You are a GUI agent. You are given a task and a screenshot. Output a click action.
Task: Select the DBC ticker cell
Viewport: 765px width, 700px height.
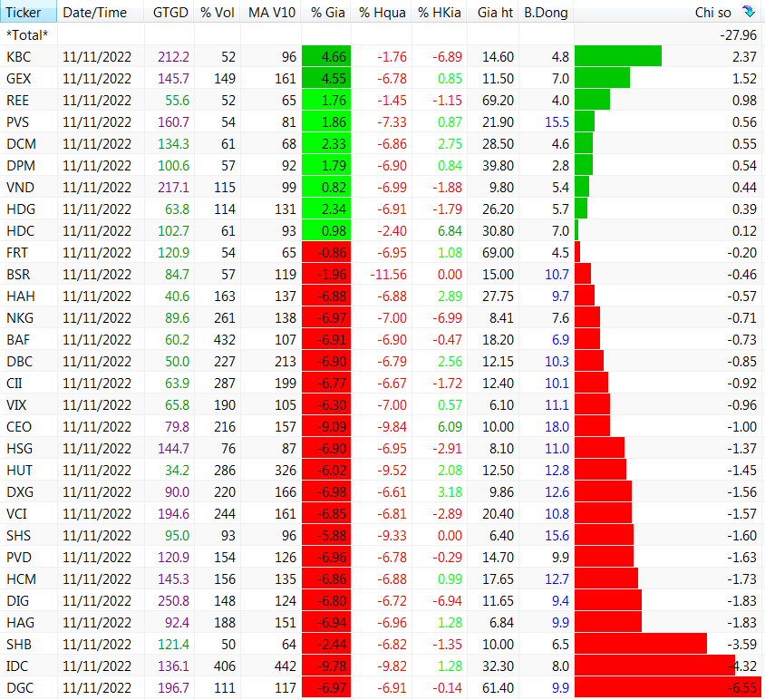(20, 361)
